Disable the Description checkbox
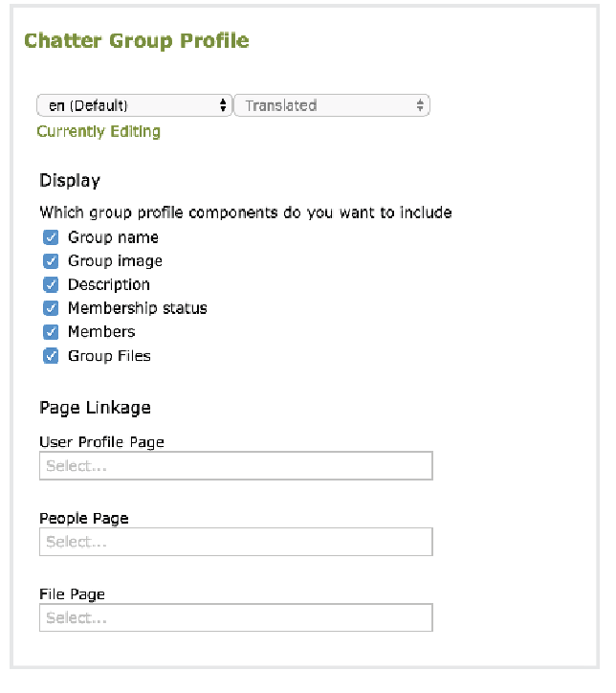Viewport: 616px width, 693px height. tap(52, 284)
